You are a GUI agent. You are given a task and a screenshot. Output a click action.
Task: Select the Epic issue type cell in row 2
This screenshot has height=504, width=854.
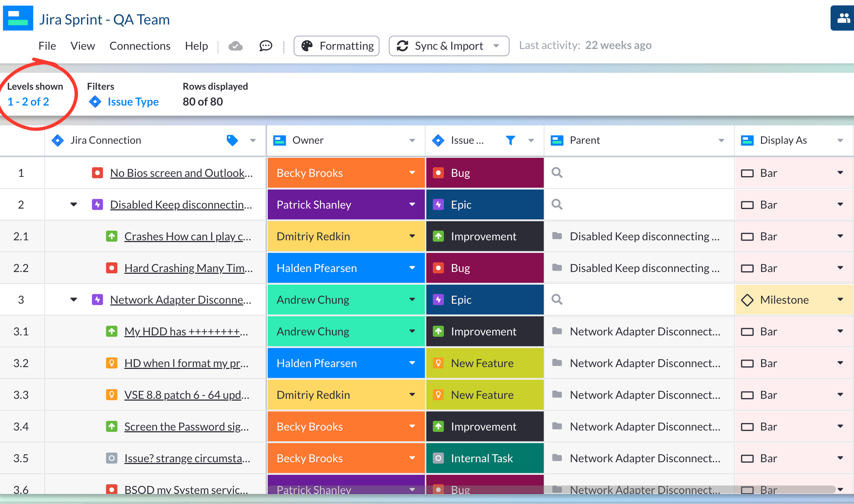click(x=485, y=205)
